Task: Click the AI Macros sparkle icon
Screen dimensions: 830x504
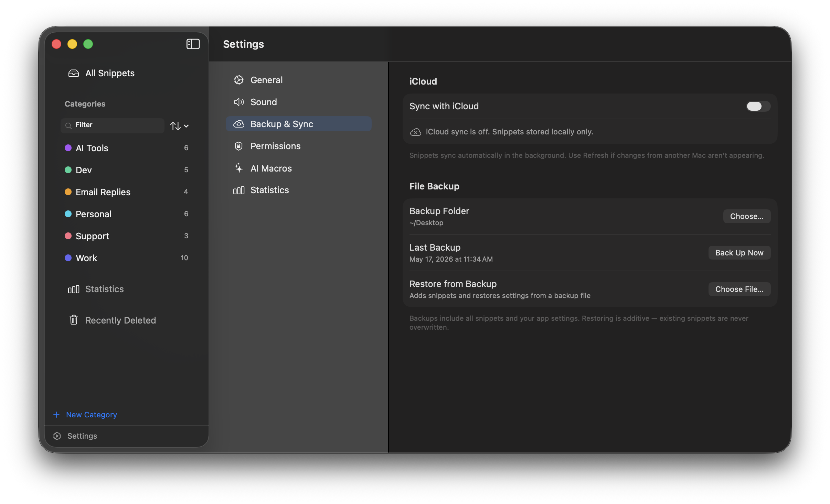Action: 238,168
